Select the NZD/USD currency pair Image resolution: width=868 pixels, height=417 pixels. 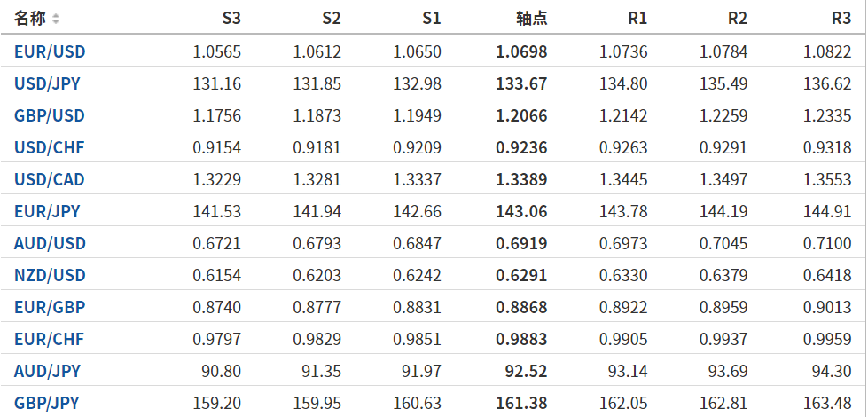50,276
